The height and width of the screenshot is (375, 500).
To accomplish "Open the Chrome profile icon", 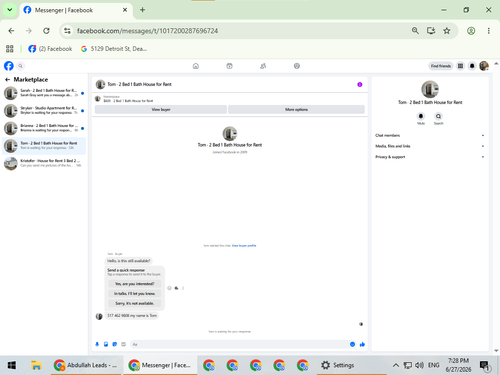I will [x=471, y=31].
